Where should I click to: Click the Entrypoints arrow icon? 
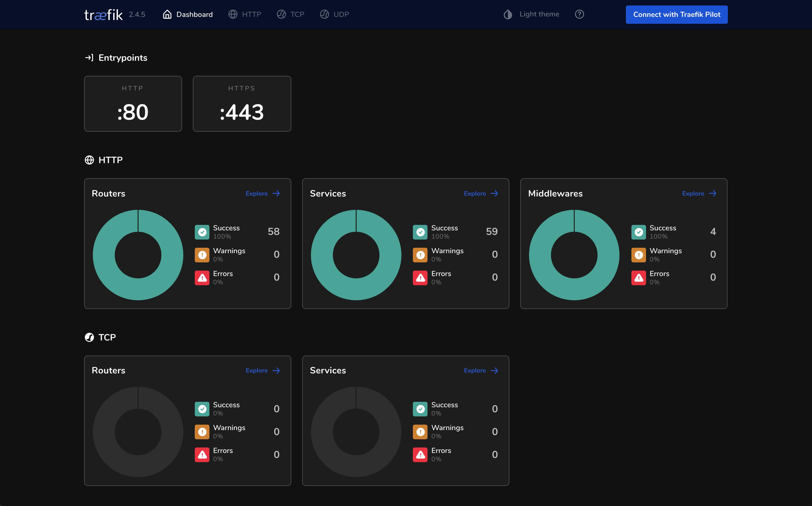(89, 58)
